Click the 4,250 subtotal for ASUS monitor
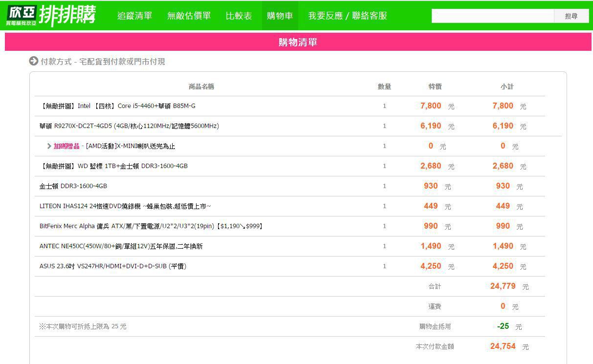The width and height of the screenshot is (593, 364). coord(503,266)
